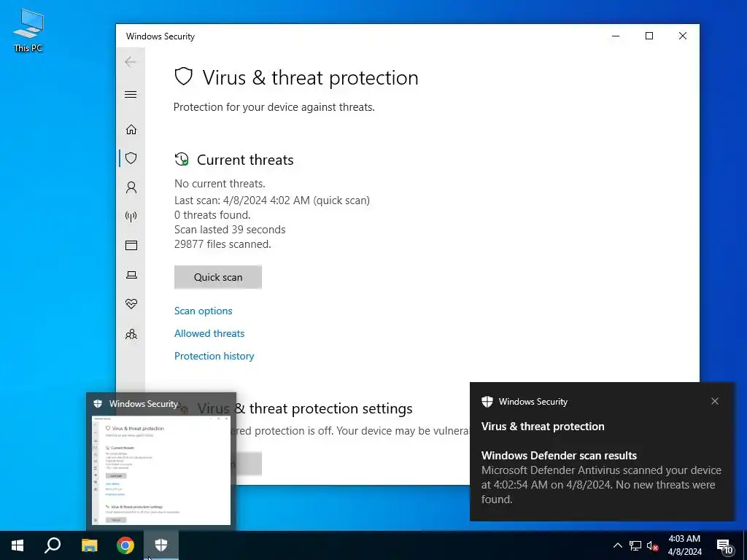Viewport: 747px width, 560px height.
Task: Click the 'No current threats.' text
Action: pos(220,184)
